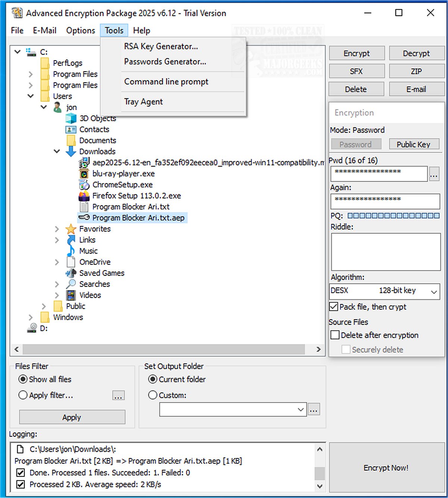Click the Riddle text box
Viewport: 448px width, 498px height.
tap(386, 252)
